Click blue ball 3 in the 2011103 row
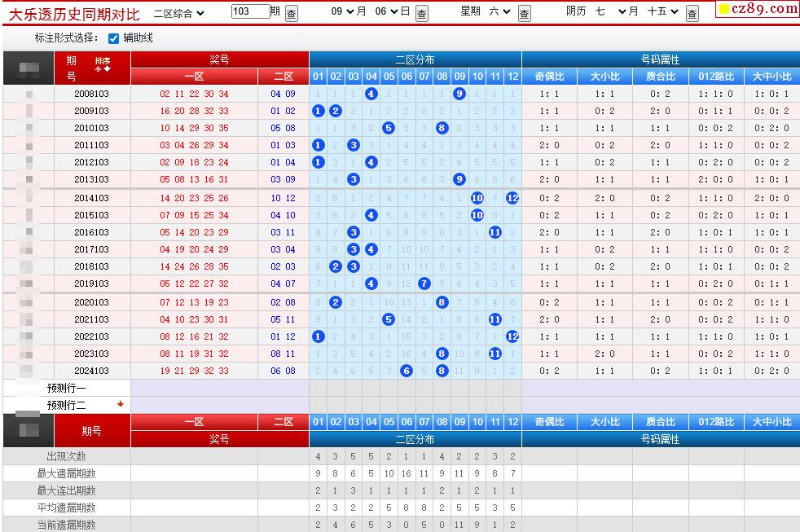 pyautogui.click(x=354, y=145)
